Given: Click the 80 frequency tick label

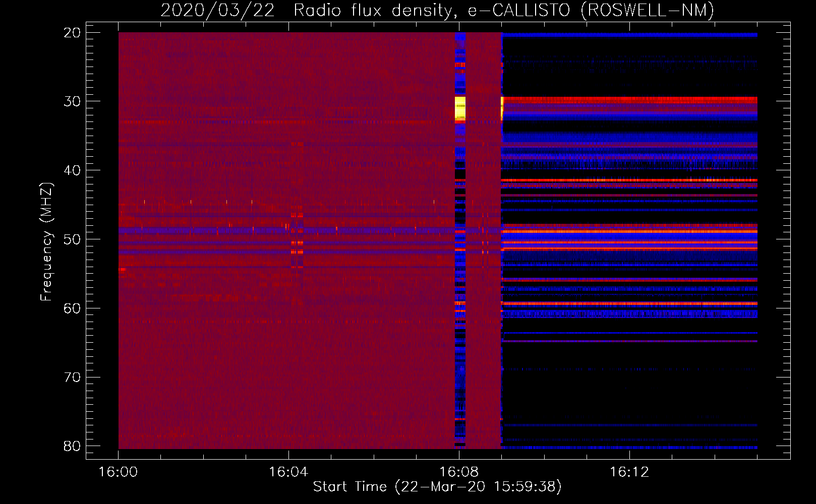Looking at the screenshot, I should pyautogui.click(x=72, y=446).
